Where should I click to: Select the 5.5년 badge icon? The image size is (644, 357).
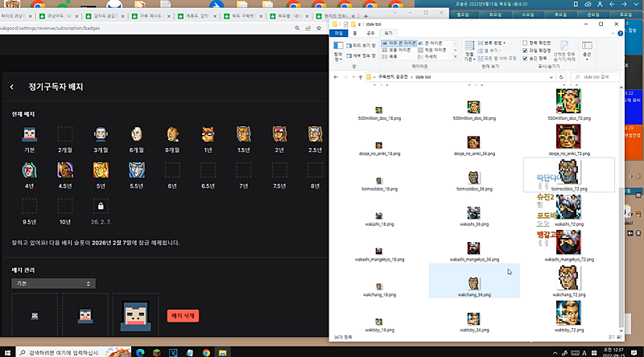pyautogui.click(x=136, y=170)
